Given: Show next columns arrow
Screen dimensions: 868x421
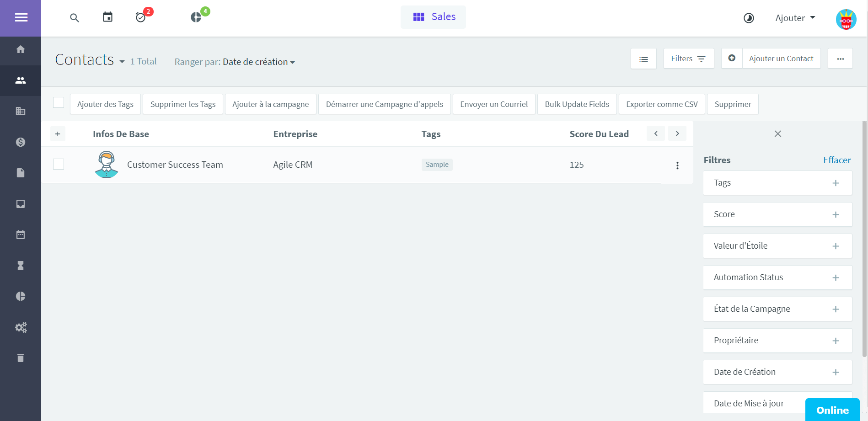Looking at the screenshot, I should pyautogui.click(x=677, y=133).
